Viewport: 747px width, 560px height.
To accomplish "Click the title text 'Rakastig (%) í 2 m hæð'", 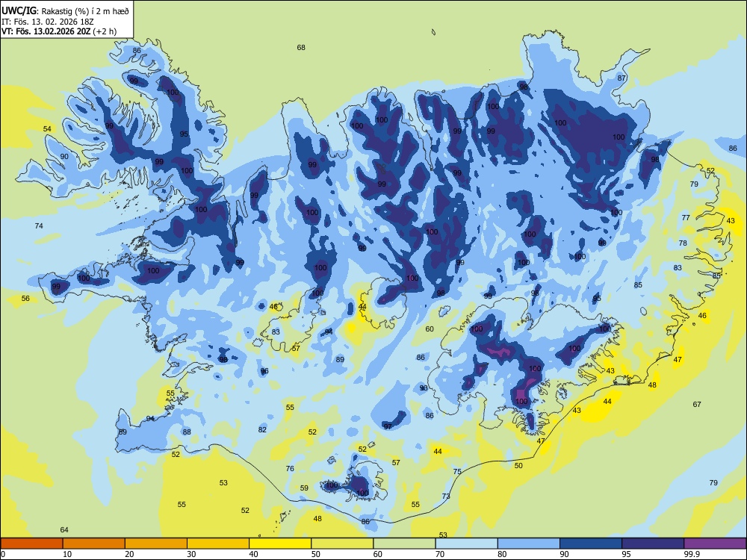I will tap(86, 11).
